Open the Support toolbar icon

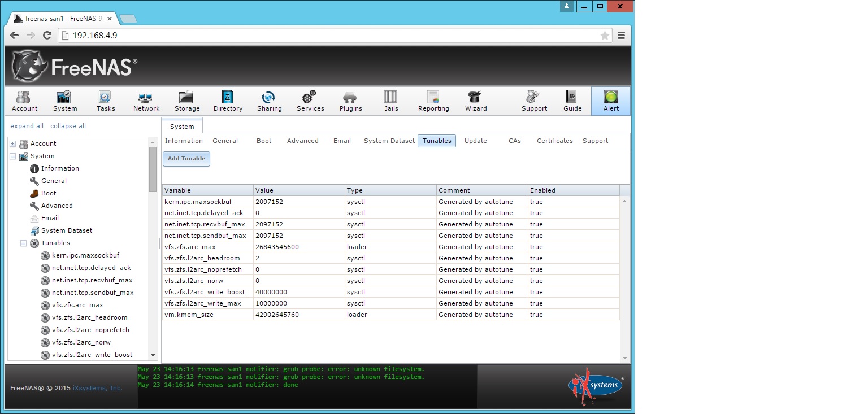click(x=534, y=101)
